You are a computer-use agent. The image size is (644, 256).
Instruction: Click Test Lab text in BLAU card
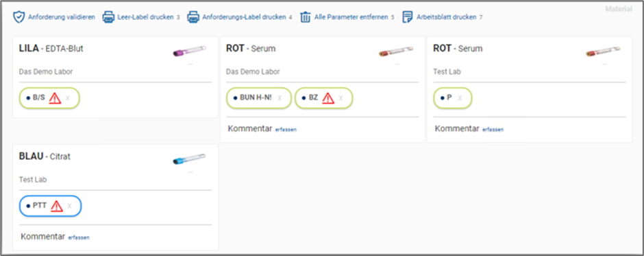pyautogui.click(x=33, y=179)
